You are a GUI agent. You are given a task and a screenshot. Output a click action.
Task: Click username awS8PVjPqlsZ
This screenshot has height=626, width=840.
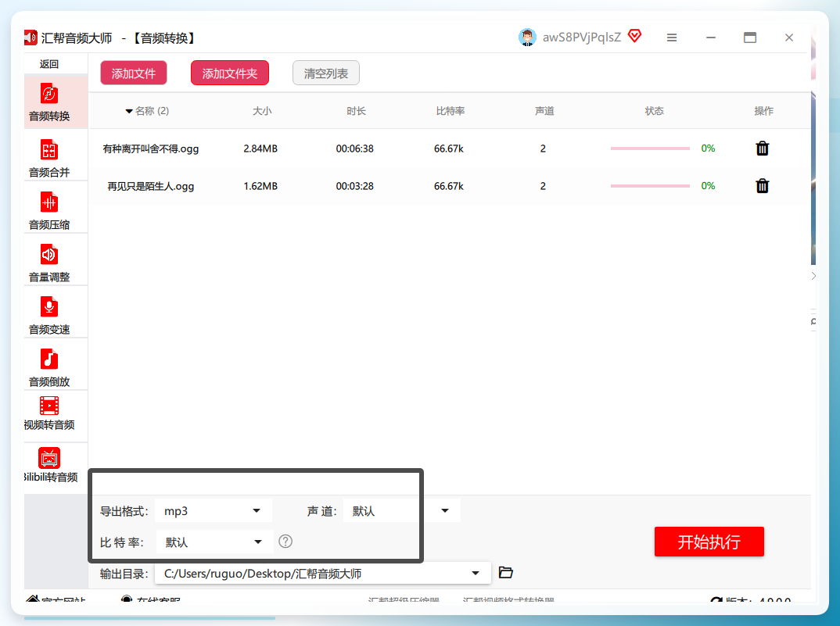582,37
